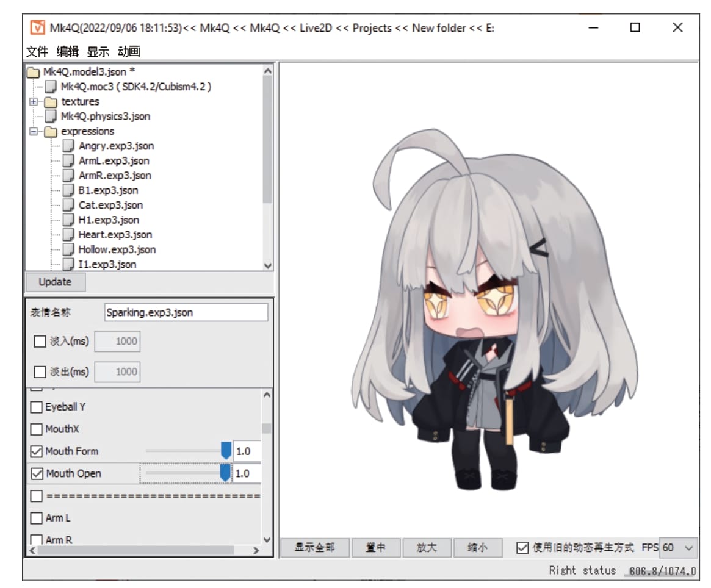Click parameter list horizontal scroll right arrow

[x=256, y=550]
